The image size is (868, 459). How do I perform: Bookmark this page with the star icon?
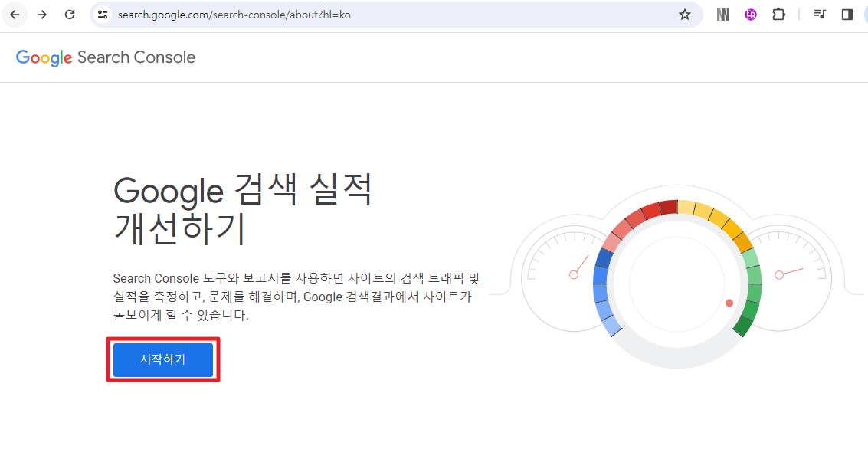tap(685, 15)
